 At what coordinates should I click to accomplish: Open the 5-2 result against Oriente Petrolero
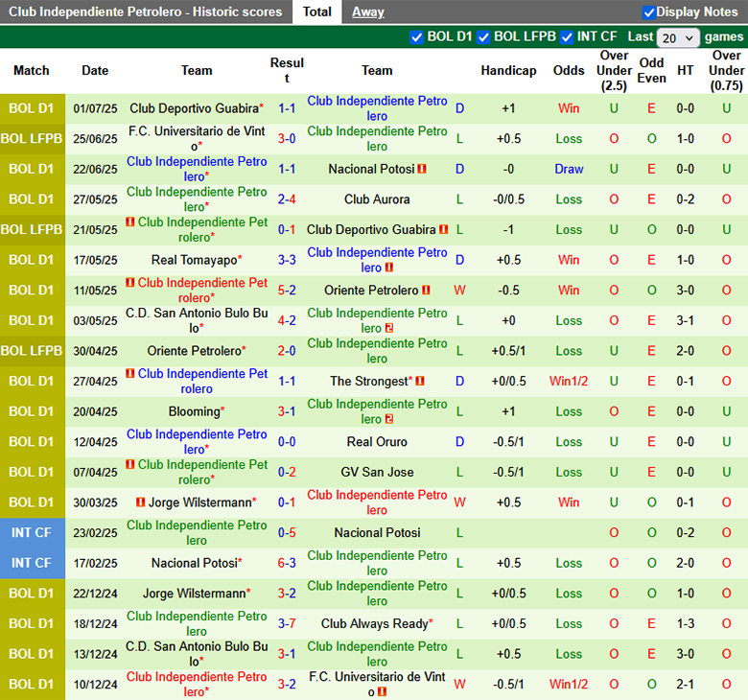287,291
